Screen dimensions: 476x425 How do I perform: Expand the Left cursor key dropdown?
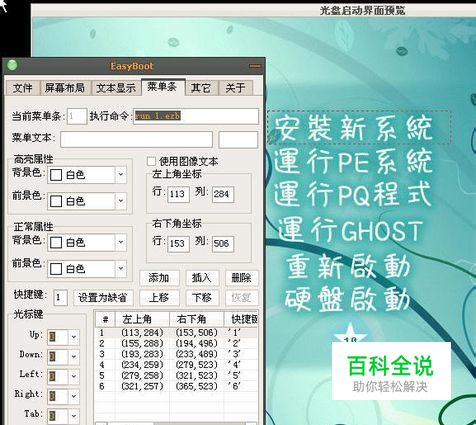(74, 377)
